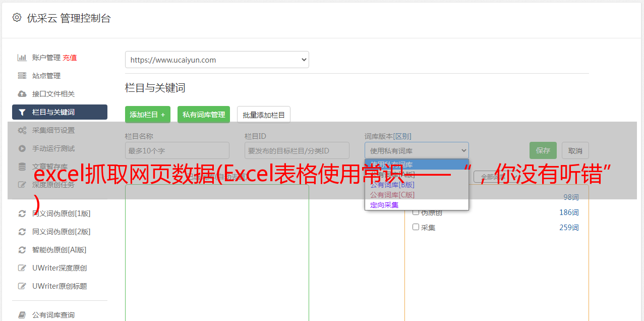Click the 186词 count
The height and width of the screenshot is (321, 644).
[569, 212]
